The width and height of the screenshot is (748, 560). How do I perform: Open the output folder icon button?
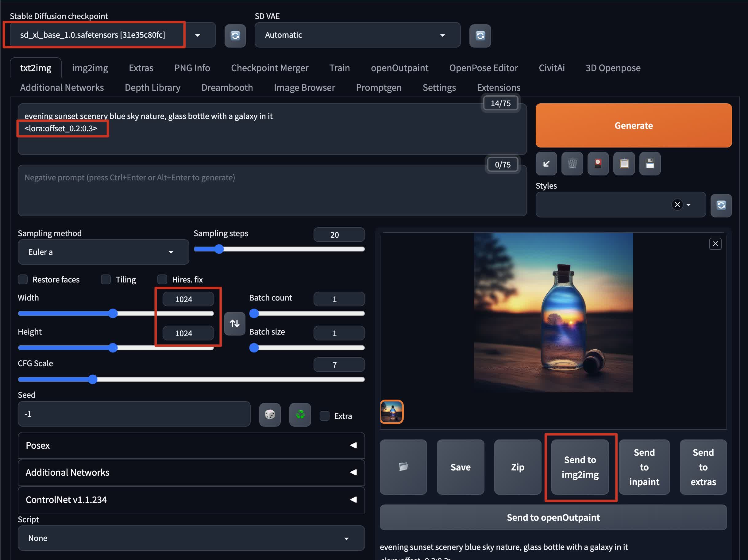[x=403, y=467]
